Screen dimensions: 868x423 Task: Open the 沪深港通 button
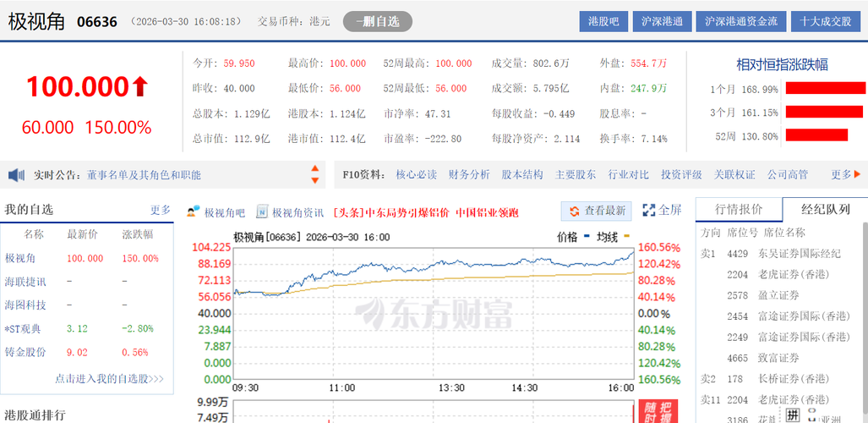pos(662,22)
